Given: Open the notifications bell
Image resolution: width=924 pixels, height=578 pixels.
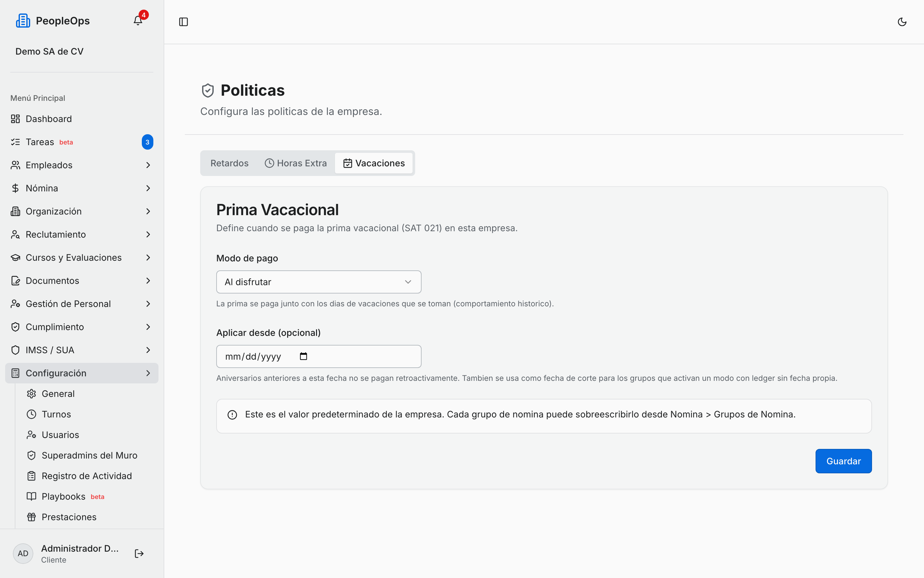Looking at the screenshot, I should tap(138, 21).
